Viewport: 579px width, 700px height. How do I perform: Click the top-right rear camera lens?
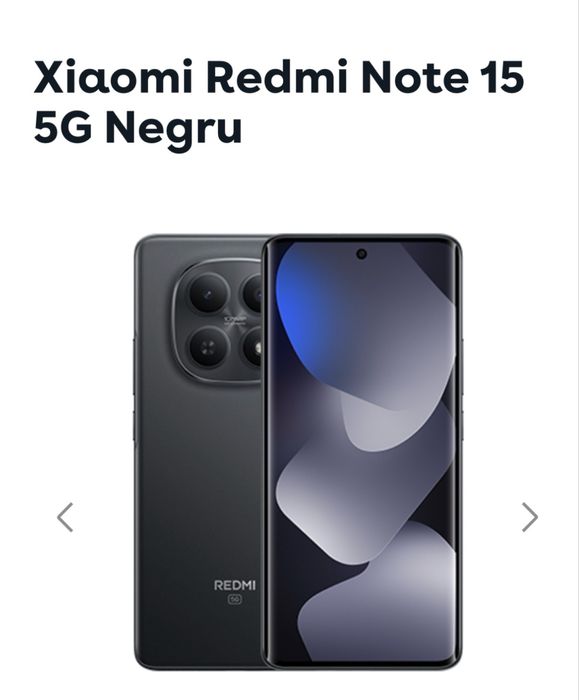(254, 294)
